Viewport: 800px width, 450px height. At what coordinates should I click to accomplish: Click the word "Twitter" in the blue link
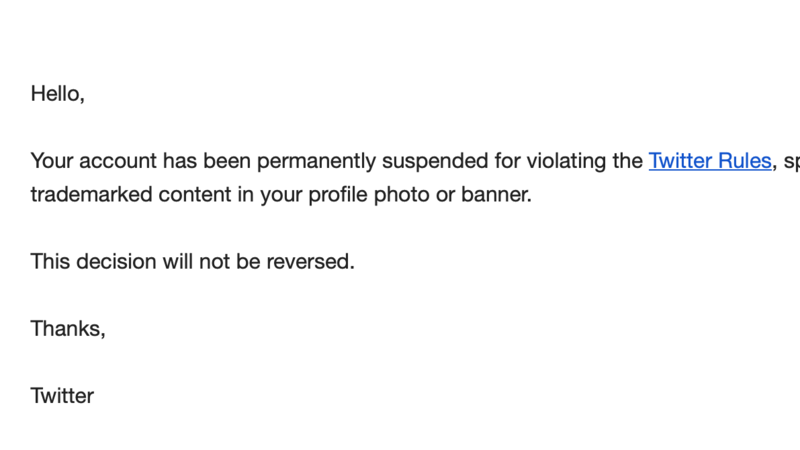680,161
